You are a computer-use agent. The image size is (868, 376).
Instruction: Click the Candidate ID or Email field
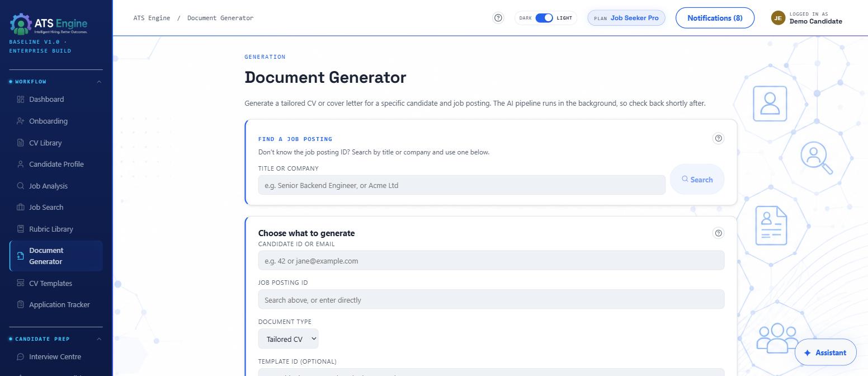tap(491, 261)
